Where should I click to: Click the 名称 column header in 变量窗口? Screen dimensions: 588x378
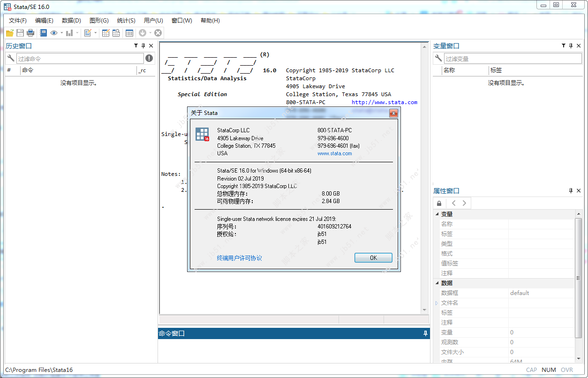[x=465, y=70]
